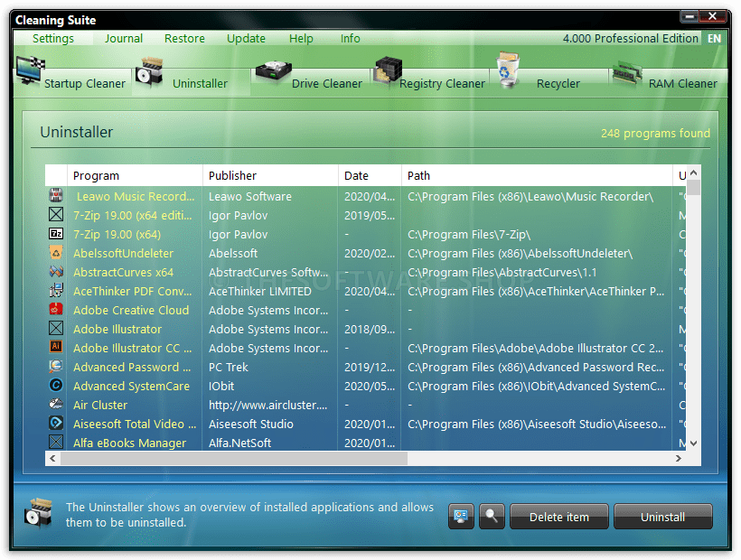
Task: Open the Help menu
Action: (301, 38)
